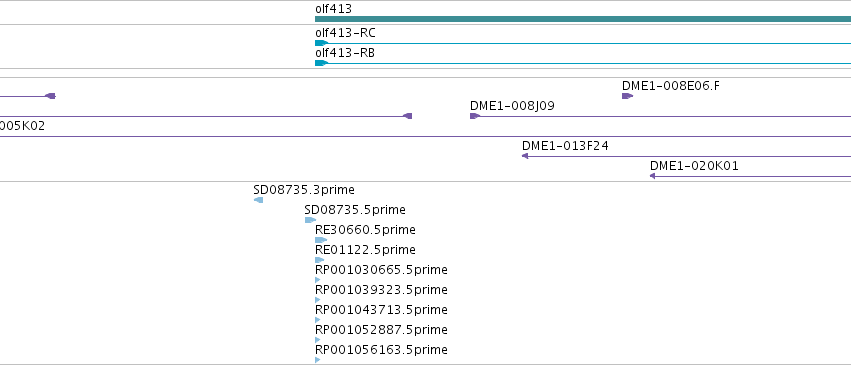851x365 pixels.
Task: Select the SD08735.3prime EST glyph
Action: pos(258,200)
